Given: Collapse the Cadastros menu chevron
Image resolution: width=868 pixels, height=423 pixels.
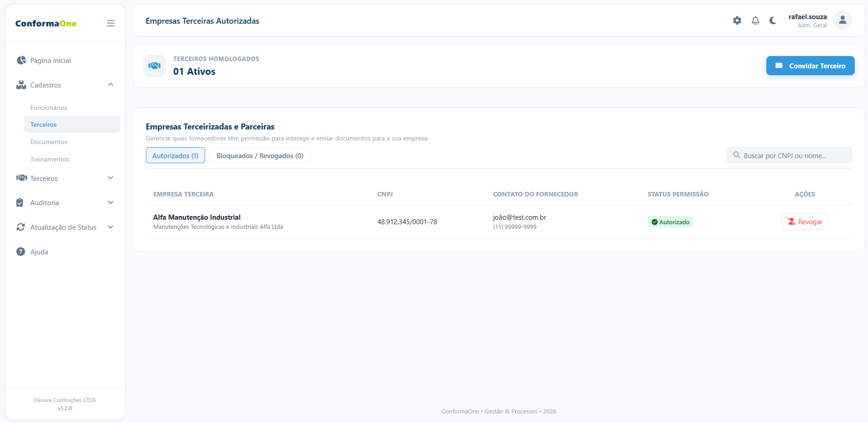Looking at the screenshot, I should (111, 85).
